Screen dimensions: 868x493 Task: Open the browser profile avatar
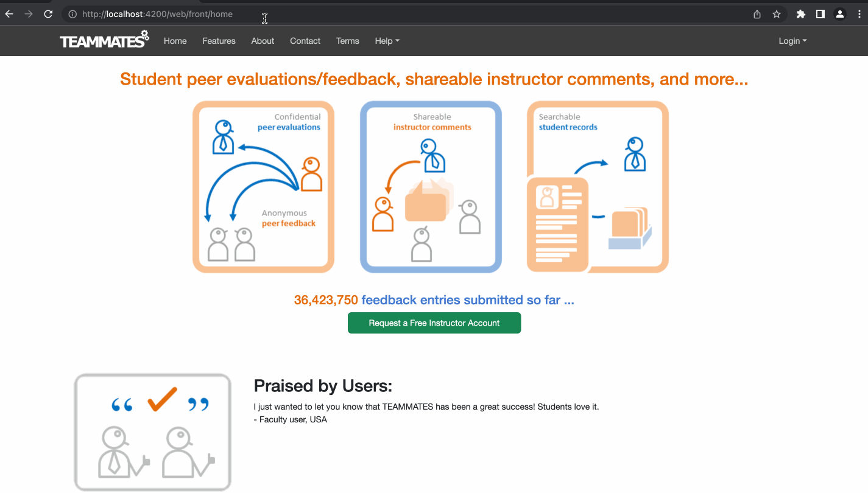click(840, 13)
